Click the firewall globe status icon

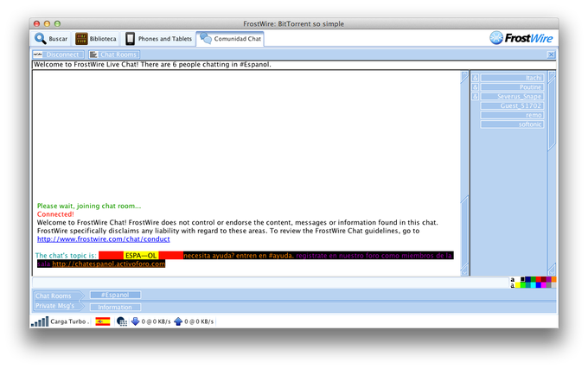(122, 321)
